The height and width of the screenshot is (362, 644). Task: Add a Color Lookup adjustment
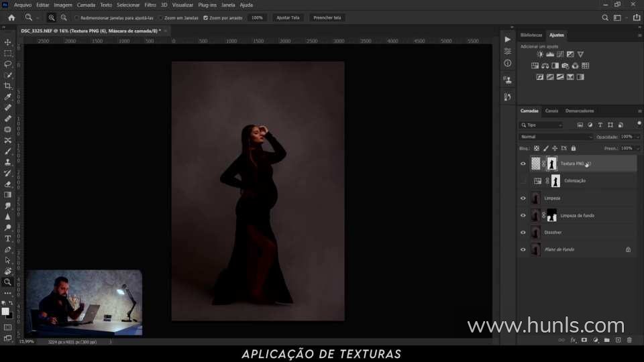[585, 66]
